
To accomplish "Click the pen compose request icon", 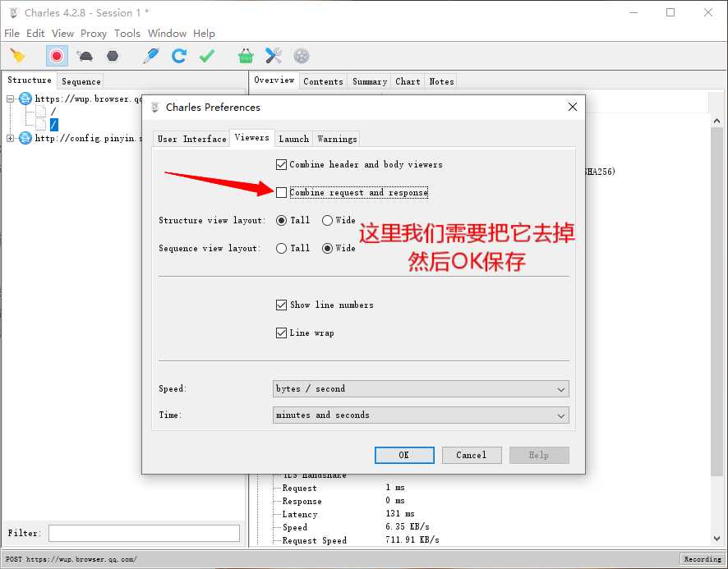I will [x=151, y=56].
